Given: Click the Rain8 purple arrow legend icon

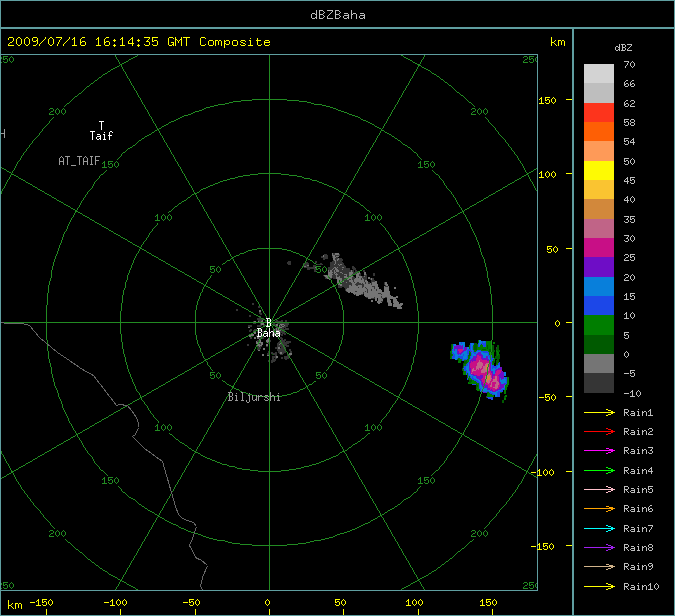Looking at the screenshot, I should pos(599,548).
